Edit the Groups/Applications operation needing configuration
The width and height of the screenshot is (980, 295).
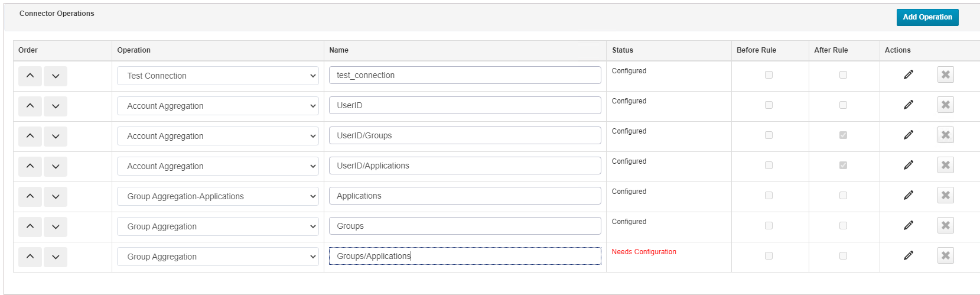tap(908, 255)
